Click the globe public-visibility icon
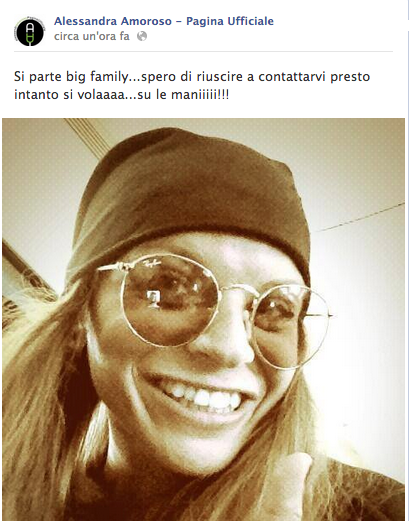This screenshot has height=521, width=409. [142, 36]
